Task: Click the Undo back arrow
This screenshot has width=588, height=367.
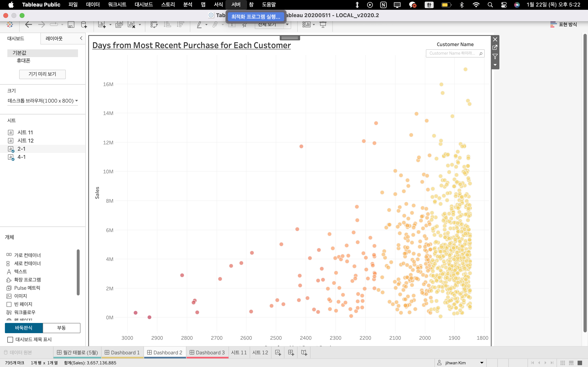Action: [x=28, y=24]
